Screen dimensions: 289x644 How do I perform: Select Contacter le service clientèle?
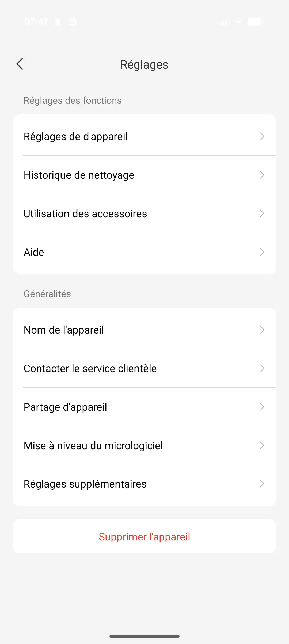tap(90, 369)
